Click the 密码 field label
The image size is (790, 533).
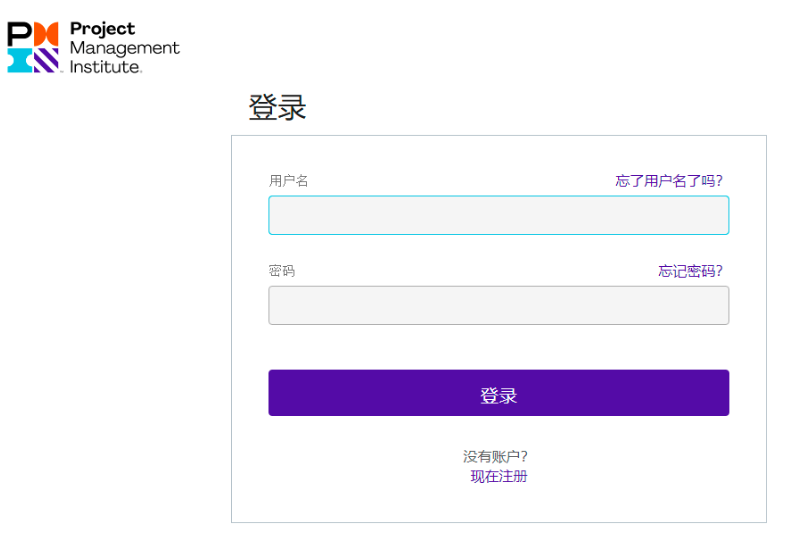click(x=282, y=271)
